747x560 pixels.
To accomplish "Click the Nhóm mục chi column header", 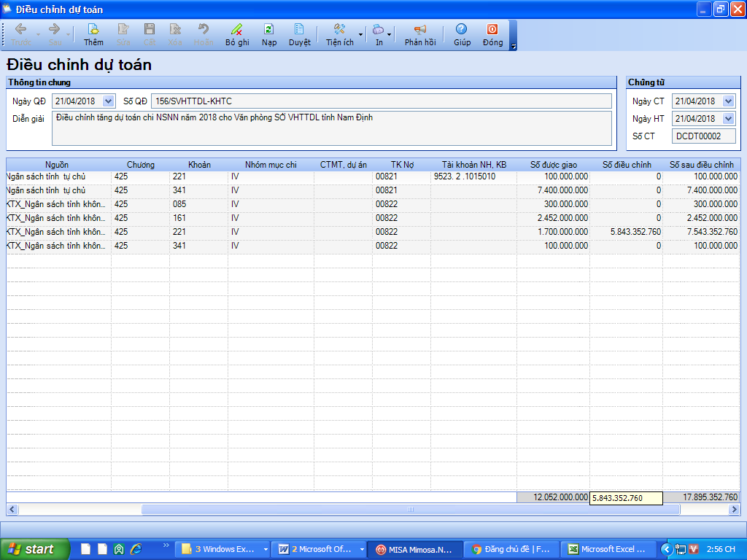I will pos(271,165).
